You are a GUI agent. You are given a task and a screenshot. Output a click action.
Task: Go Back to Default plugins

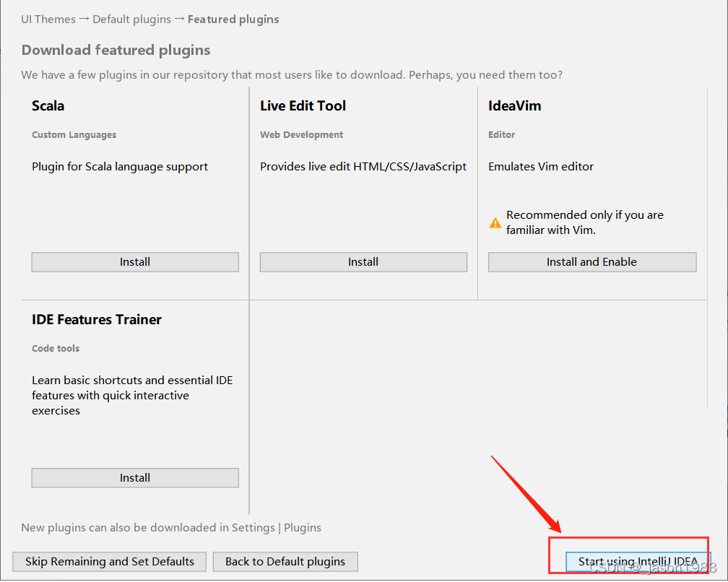[285, 562]
